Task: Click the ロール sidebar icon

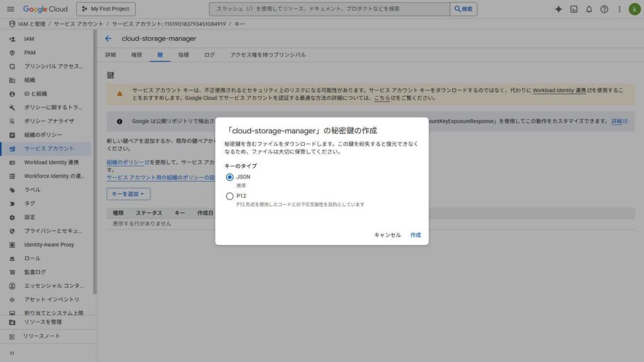Action: click(12, 258)
